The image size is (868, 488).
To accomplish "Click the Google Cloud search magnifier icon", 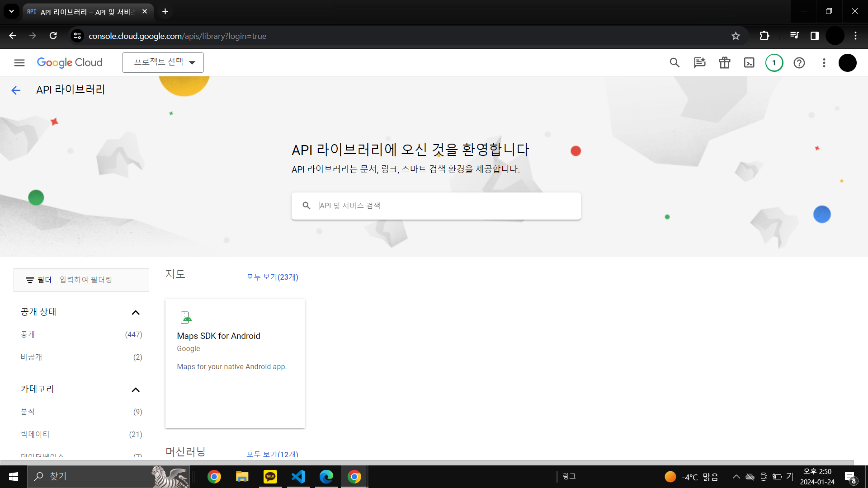I will 675,63.
